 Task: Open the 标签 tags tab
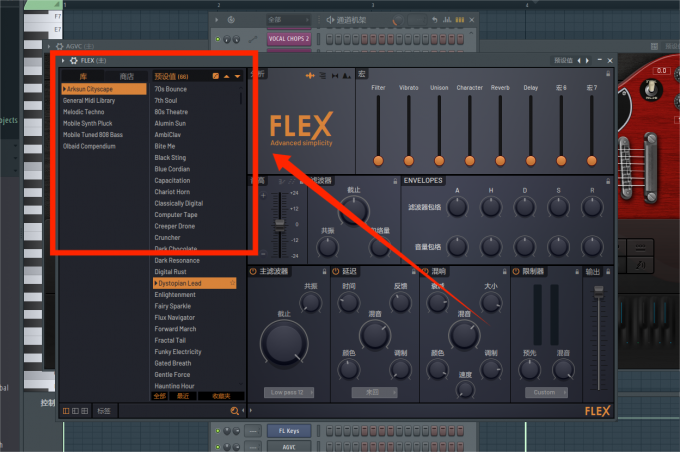pyautogui.click(x=104, y=411)
